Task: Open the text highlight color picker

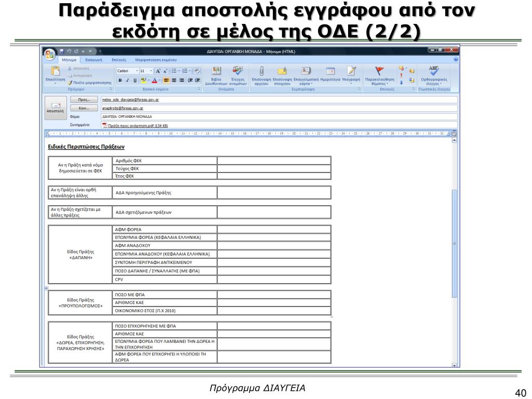Action: click(x=149, y=81)
